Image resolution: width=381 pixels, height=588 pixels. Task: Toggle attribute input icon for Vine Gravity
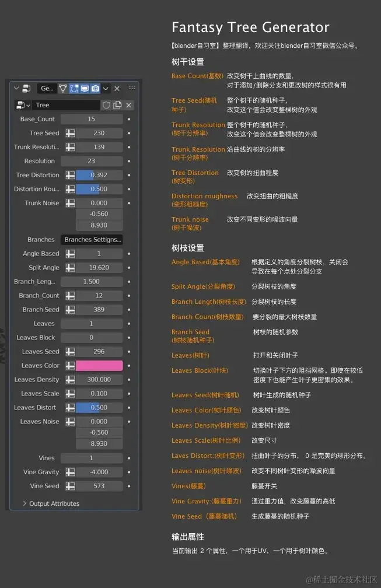coord(70,472)
